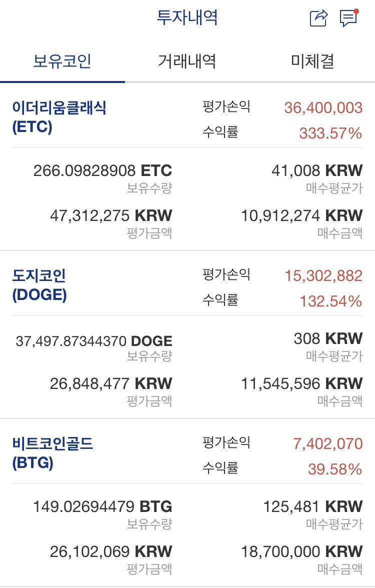Tap DOGE 평가금액 26,848,477 KRW
The image size is (375, 588).
click(x=110, y=383)
